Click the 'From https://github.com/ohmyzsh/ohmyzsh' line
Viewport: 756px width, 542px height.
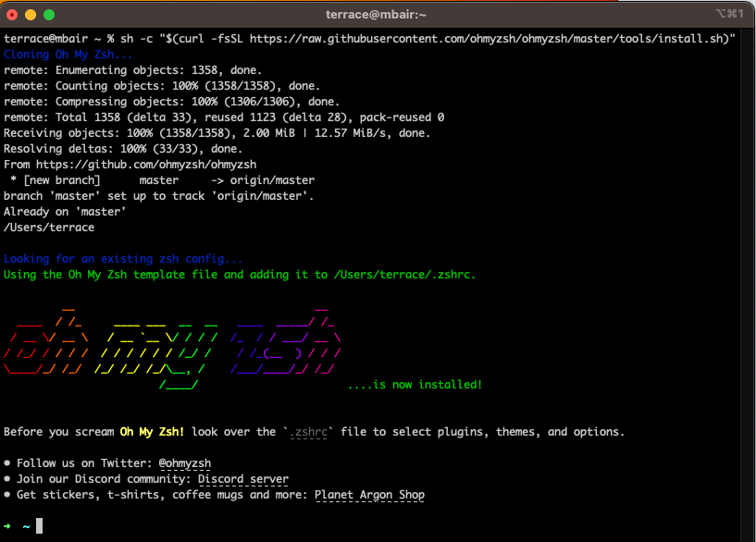click(x=130, y=165)
